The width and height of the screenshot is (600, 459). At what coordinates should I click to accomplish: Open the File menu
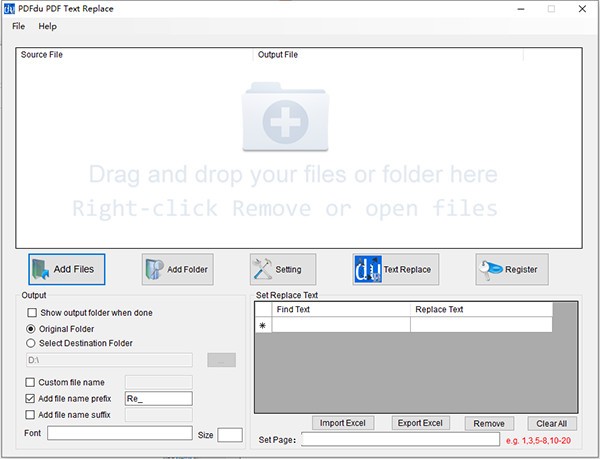pos(18,26)
